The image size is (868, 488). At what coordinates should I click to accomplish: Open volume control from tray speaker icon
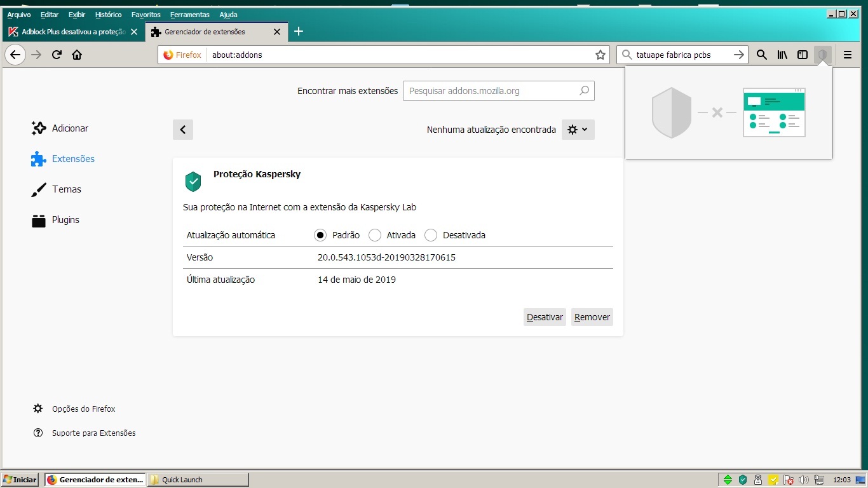click(804, 480)
